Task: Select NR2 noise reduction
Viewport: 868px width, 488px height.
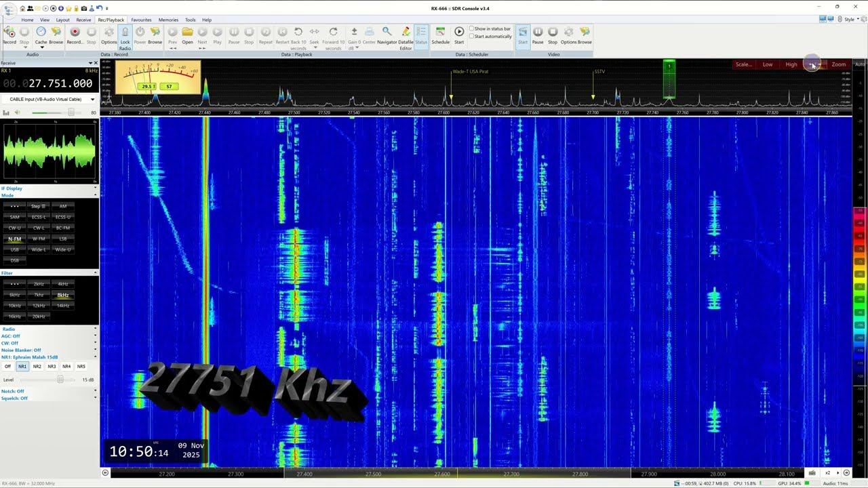Action: (37, 367)
